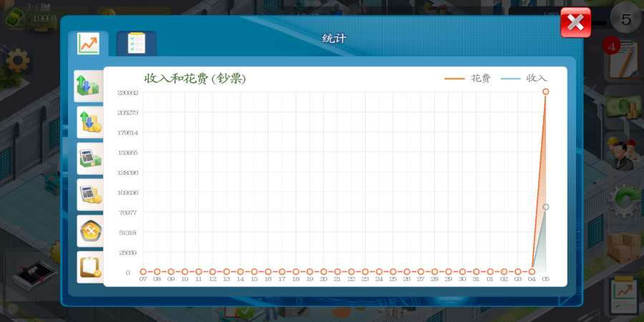Viewport: 644px width, 322px height.
Task: Open the cash stack icon on right side
Action: 623,107
